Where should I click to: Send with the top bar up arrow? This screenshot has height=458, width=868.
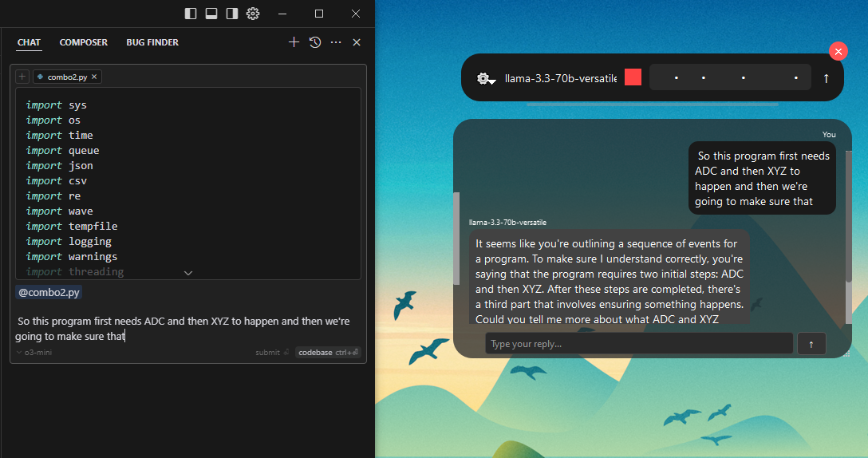(x=826, y=79)
